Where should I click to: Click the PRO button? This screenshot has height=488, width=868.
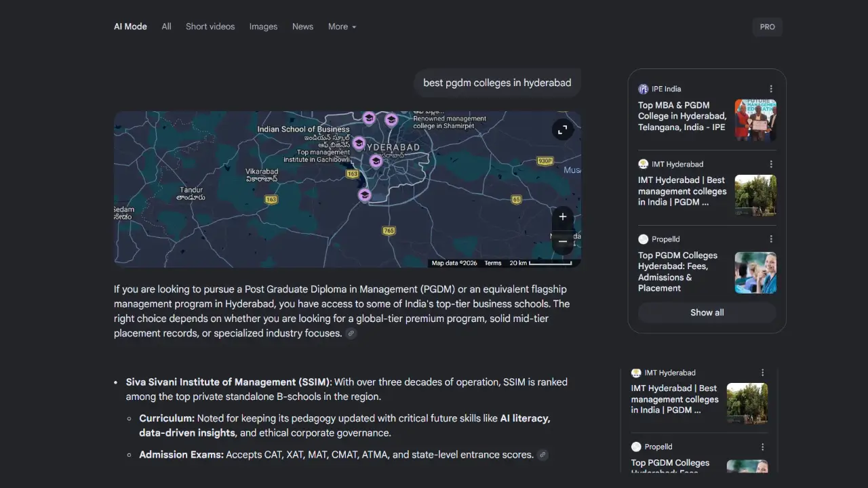click(x=768, y=27)
